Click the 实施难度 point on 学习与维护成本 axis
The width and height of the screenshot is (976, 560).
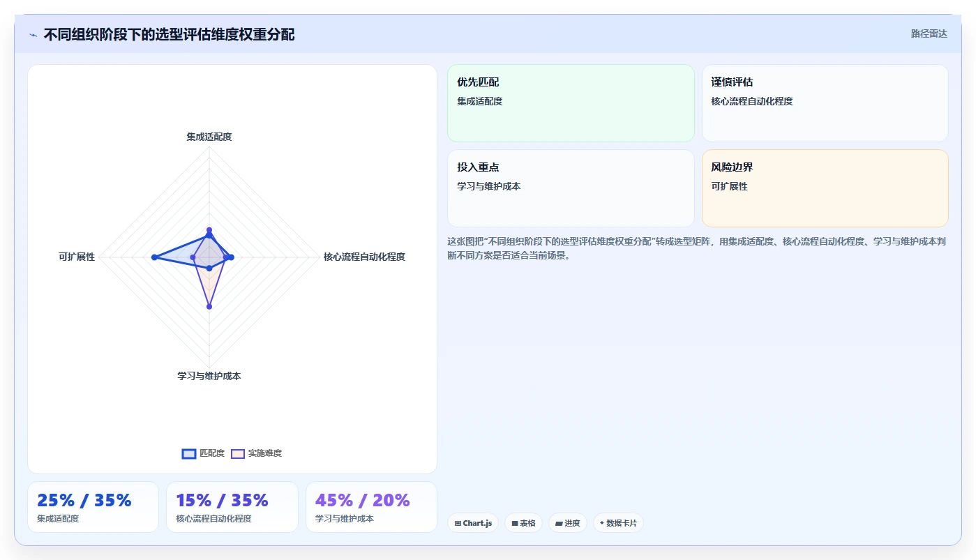click(209, 307)
